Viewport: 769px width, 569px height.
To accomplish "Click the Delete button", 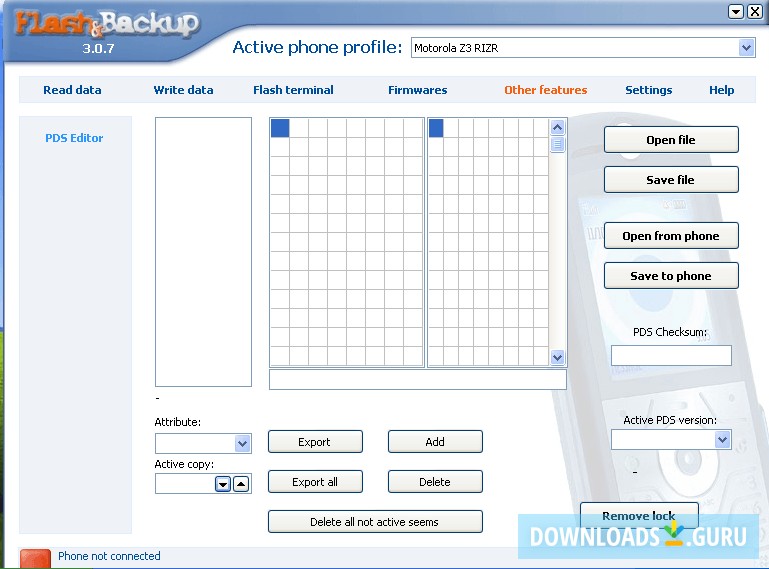I will coord(435,482).
